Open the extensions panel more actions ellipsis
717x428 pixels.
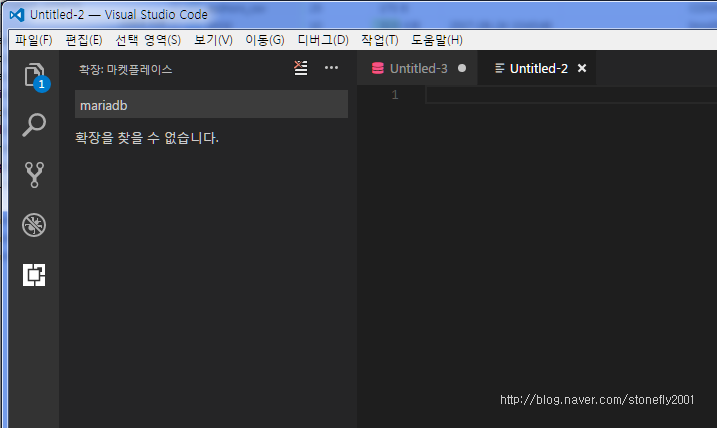click(x=332, y=68)
